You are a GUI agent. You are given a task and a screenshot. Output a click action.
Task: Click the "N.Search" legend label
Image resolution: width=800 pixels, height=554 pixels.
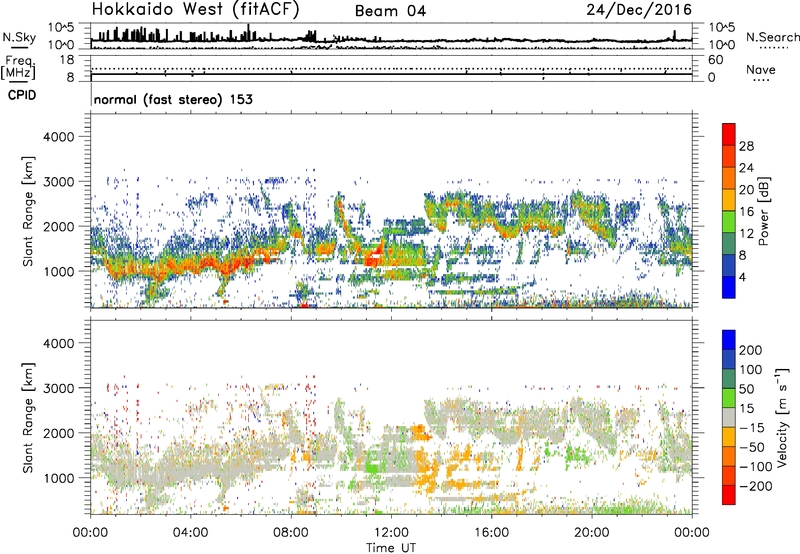[x=772, y=37]
